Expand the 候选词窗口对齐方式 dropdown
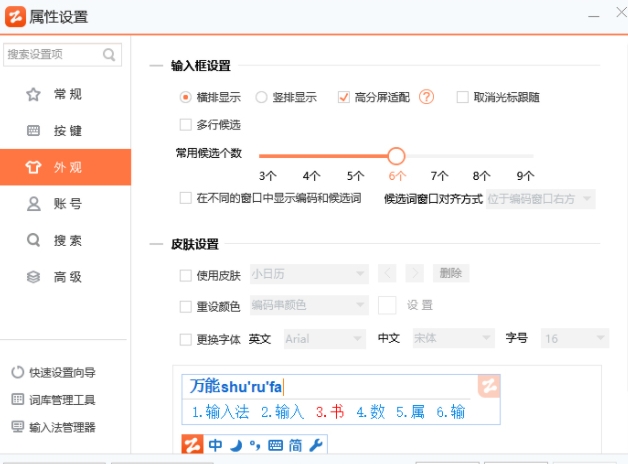Image resolution: width=628 pixels, height=464 pixels. (x=540, y=199)
